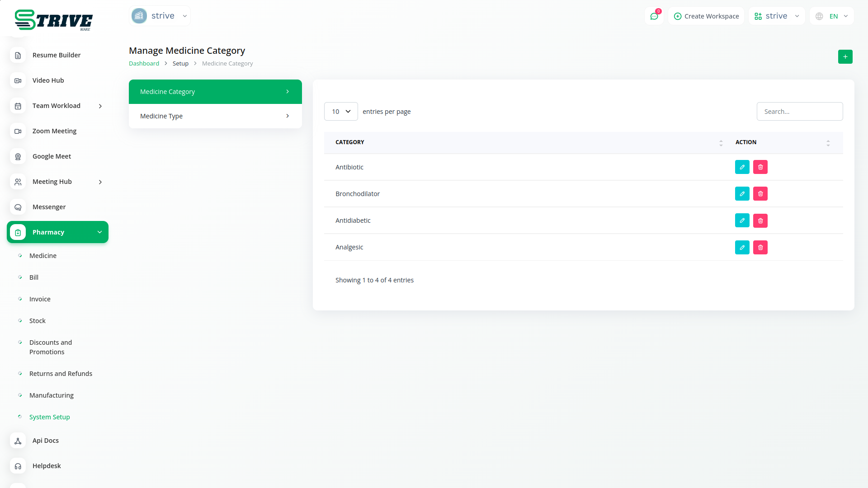Image resolution: width=868 pixels, height=488 pixels.
Task: Toggle sorting on the Action column
Action: [828, 143]
